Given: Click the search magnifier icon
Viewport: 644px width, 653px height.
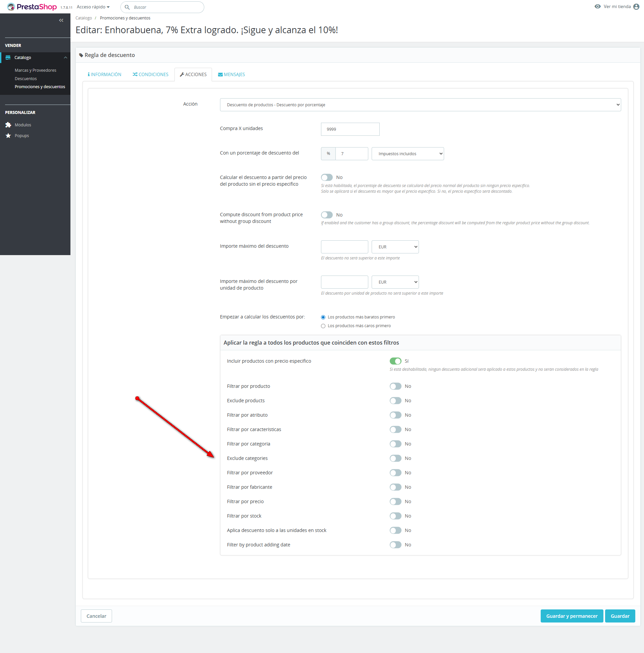Looking at the screenshot, I should pos(127,7).
